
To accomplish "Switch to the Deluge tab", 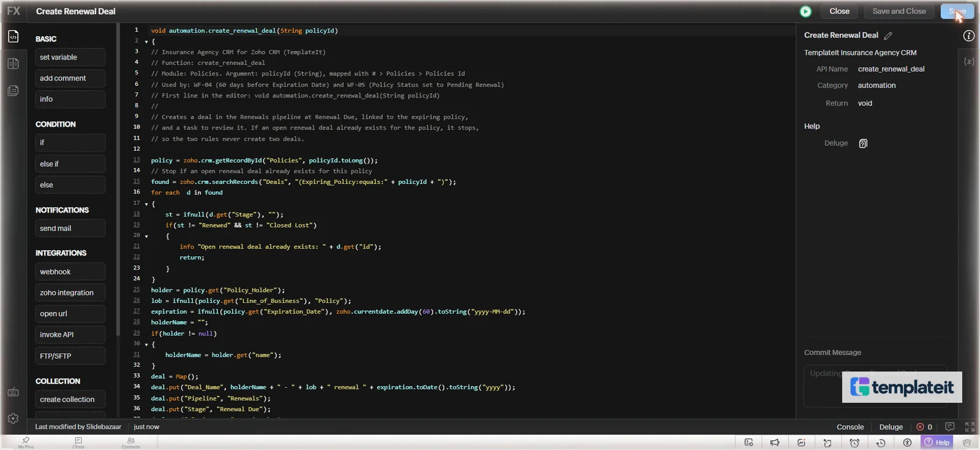I will coord(891,427).
